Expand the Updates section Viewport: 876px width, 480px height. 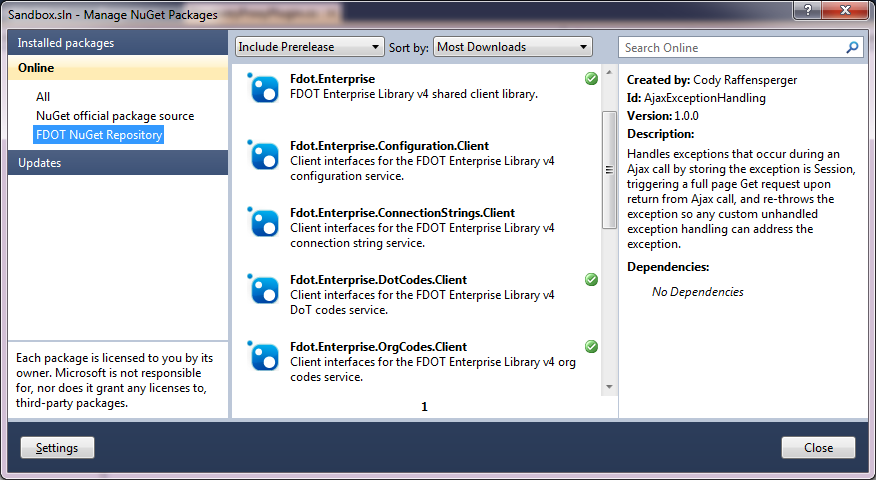pyautogui.click(x=118, y=163)
